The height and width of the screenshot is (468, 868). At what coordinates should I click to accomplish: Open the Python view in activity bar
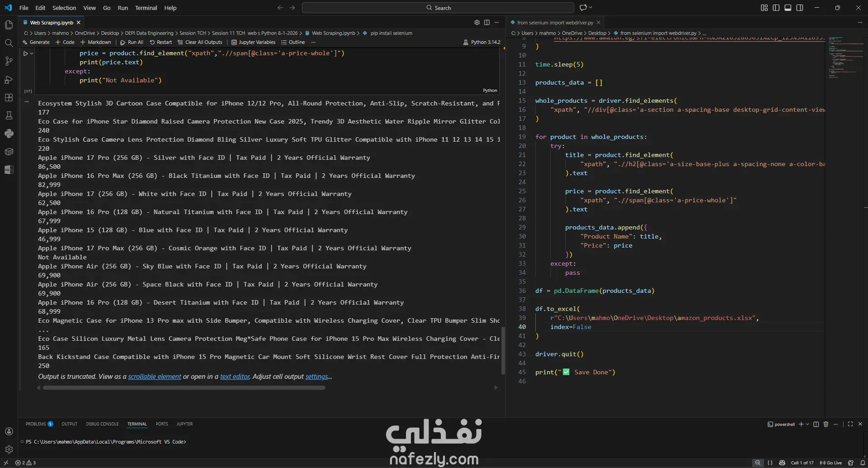pyautogui.click(x=9, y=134)
